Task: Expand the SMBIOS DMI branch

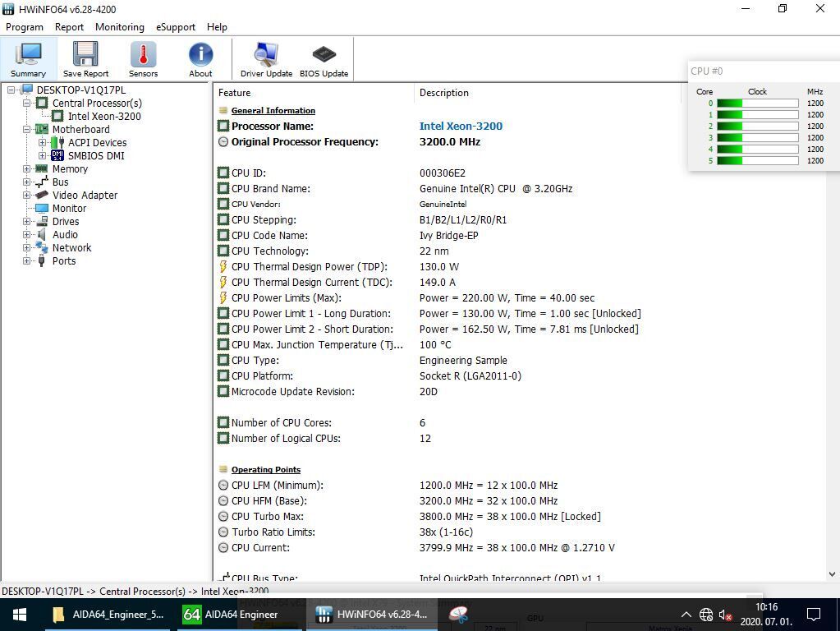Action: point(42,155)
